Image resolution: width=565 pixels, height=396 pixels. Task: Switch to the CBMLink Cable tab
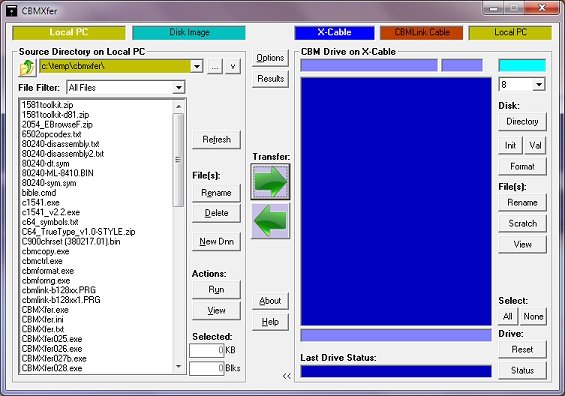click(x=422, y=32)
